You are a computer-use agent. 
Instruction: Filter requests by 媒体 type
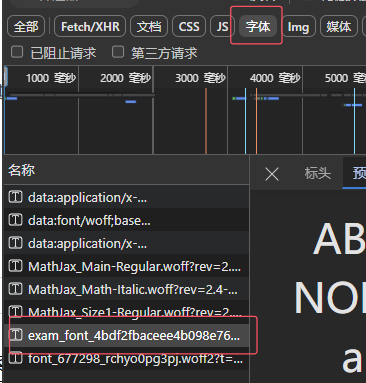338,26
